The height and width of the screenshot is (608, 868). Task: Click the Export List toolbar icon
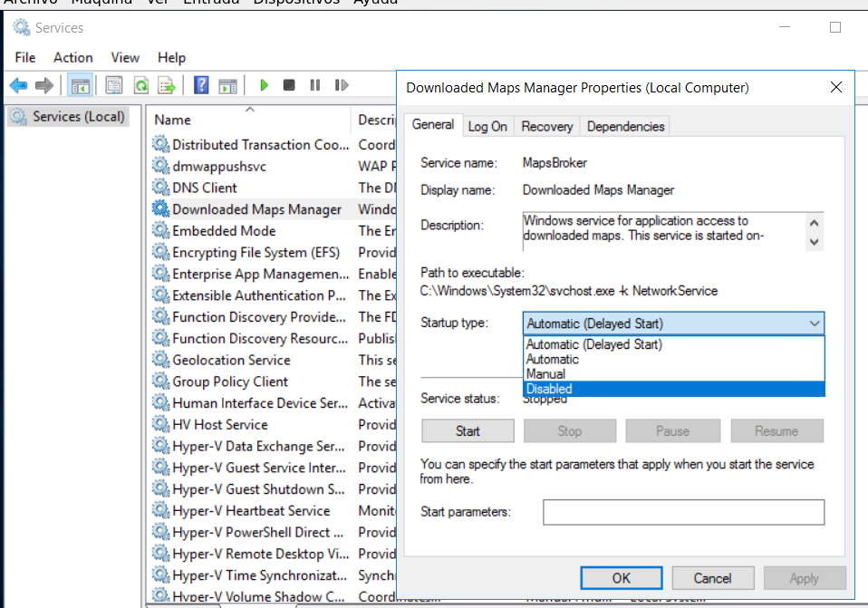[166, 86]
